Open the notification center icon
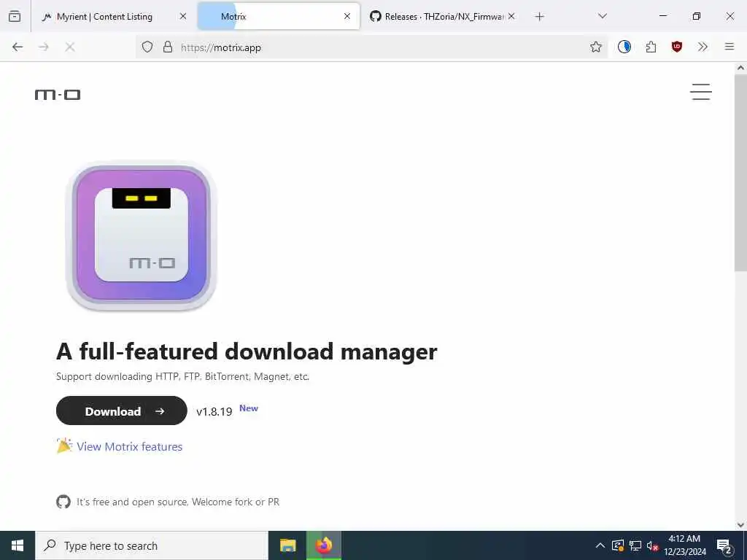The image size is (747, 560). [724, 545]
